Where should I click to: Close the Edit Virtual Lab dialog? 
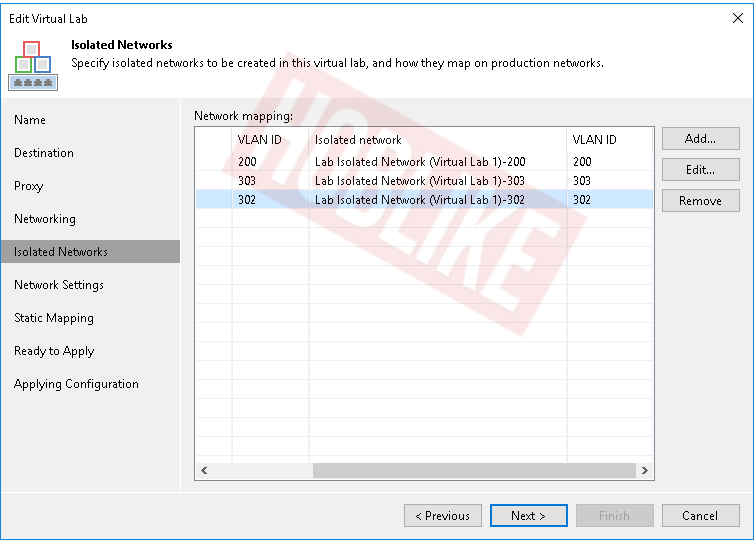[x=738, y=18]
